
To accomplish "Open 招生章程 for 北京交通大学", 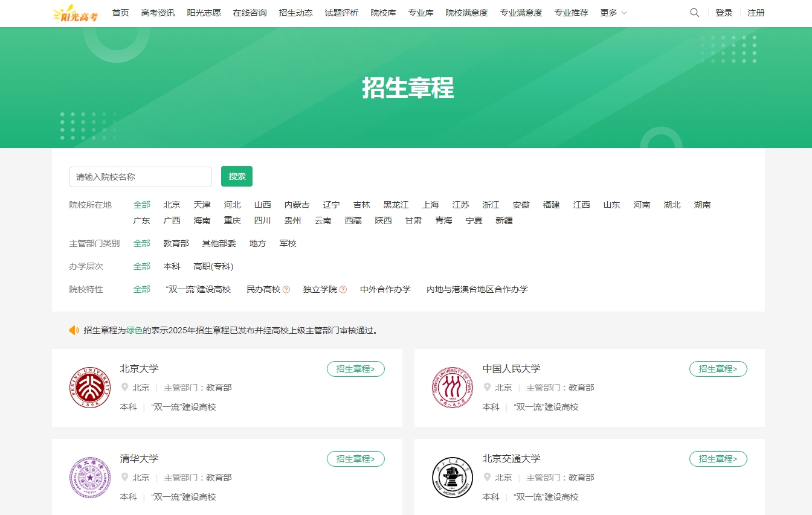I will click(718, 459).
